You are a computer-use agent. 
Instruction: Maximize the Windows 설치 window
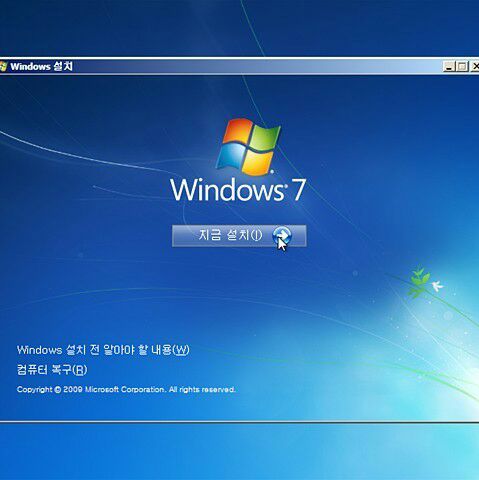[x=462, y=67]
